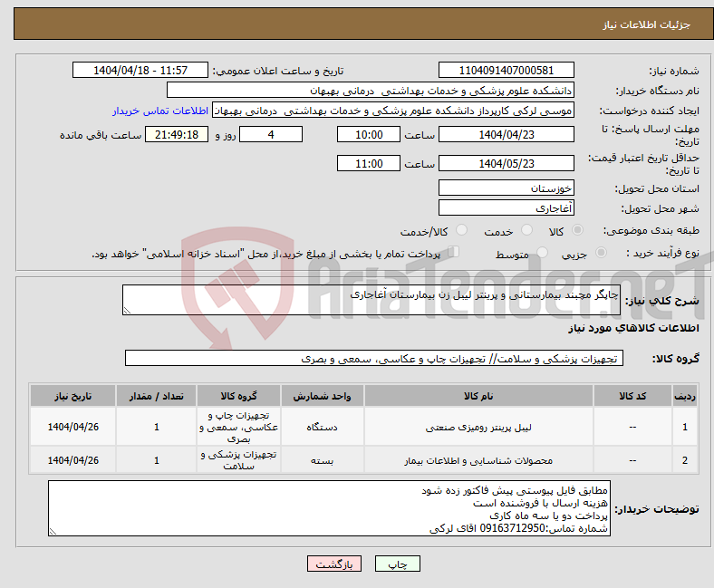The image size is (714, 588).
Task: Click unit cell بسته in row 2
Action: click(x=322, y=460)
